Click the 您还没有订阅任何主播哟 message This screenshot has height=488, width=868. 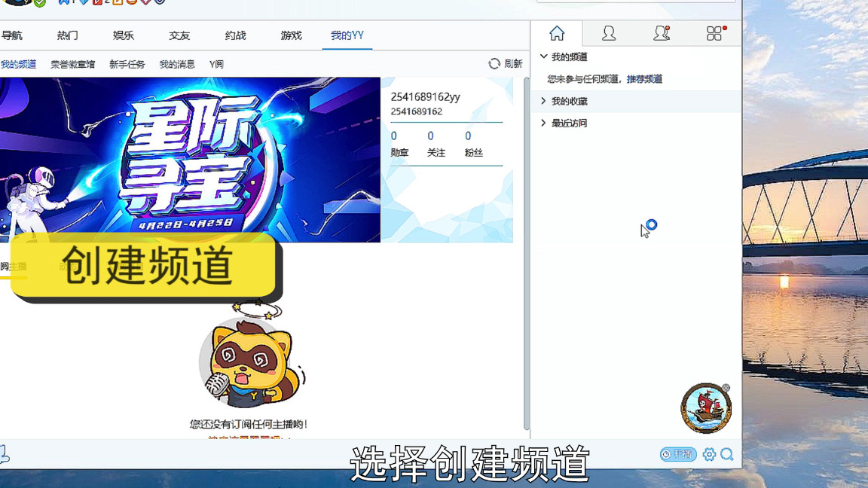(248, 425)
